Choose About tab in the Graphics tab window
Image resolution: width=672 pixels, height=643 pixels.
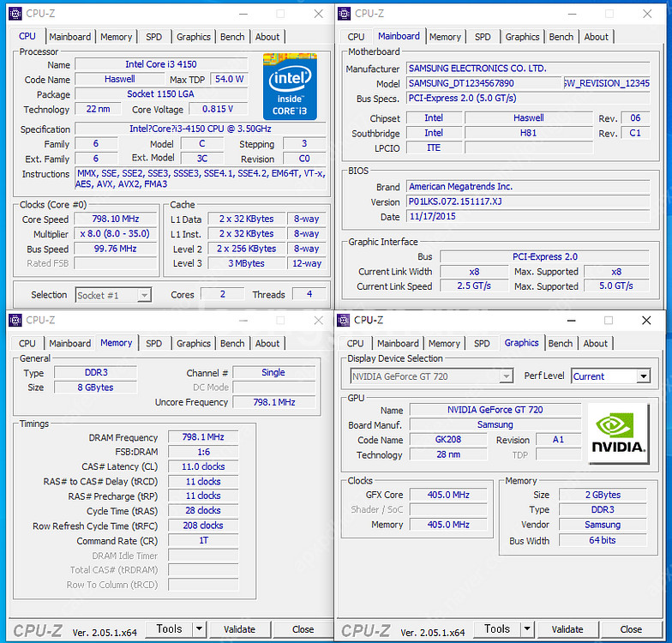click(595, 343)
